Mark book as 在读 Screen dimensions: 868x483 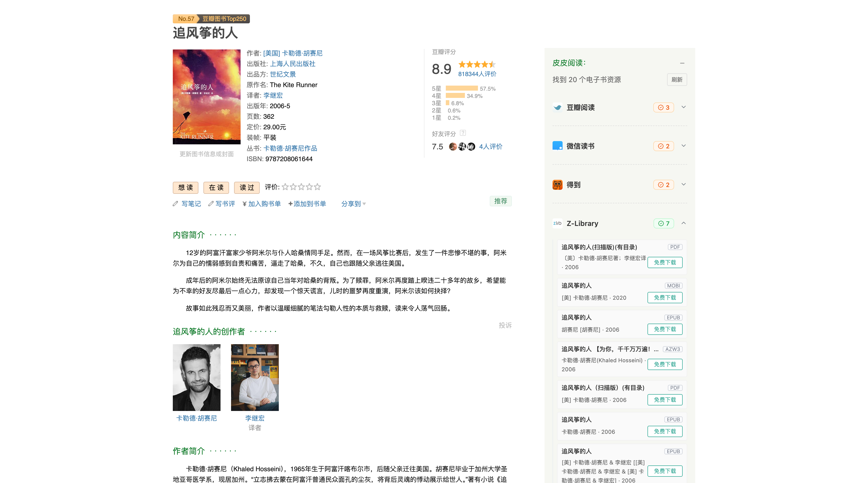click(x=216, y=188)
